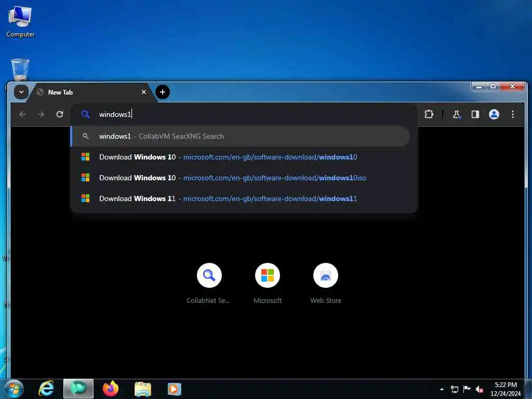Open the profile avatar menu
The height and width of the screenshot is (399, 532).
pyautogui.click(x=494, y=114)
